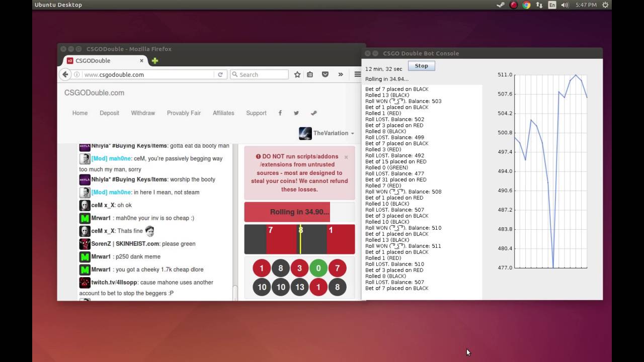This screenshot has height=362, width=644.
Task: Open the Home menu item
Action: pos(80,113)
